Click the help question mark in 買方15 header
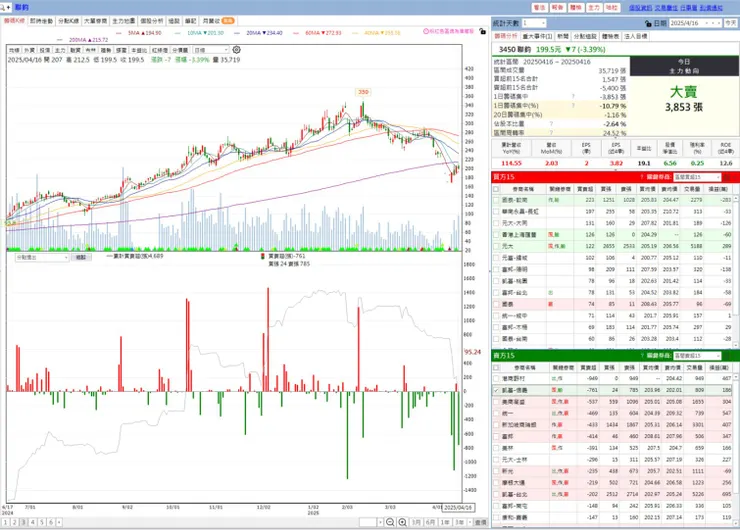The height and width of the screenshot is (530, 740). click(641, 177)
